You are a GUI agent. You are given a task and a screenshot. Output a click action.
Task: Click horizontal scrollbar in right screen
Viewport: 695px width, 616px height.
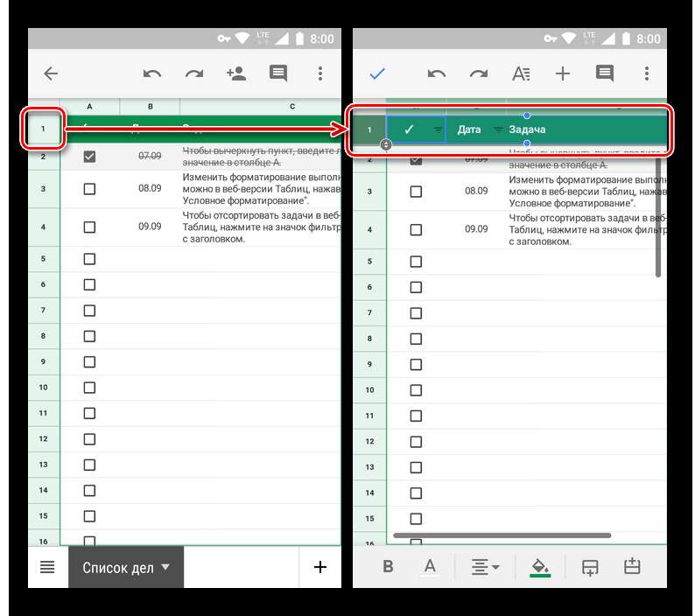coord(502,535)
